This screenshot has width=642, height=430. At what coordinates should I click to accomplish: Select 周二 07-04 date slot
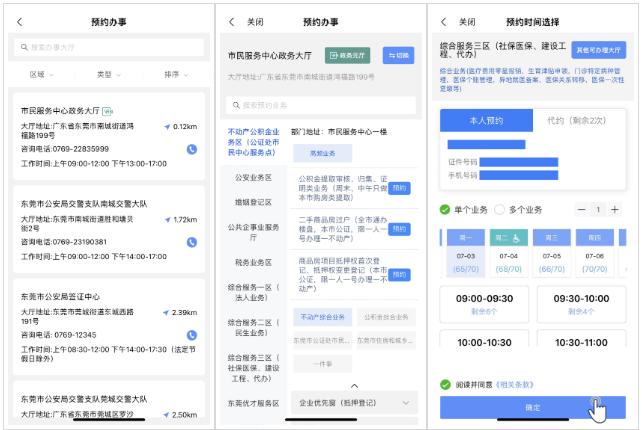tap(509, 253)
